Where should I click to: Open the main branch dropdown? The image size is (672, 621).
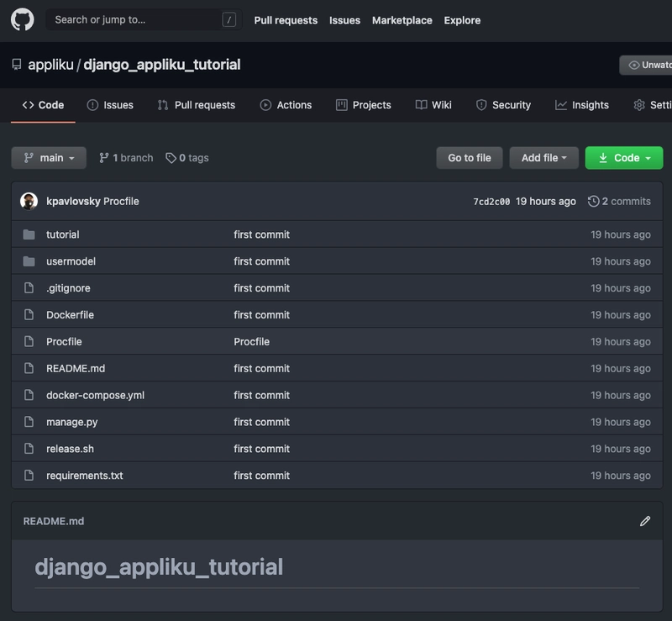(49, 158)
